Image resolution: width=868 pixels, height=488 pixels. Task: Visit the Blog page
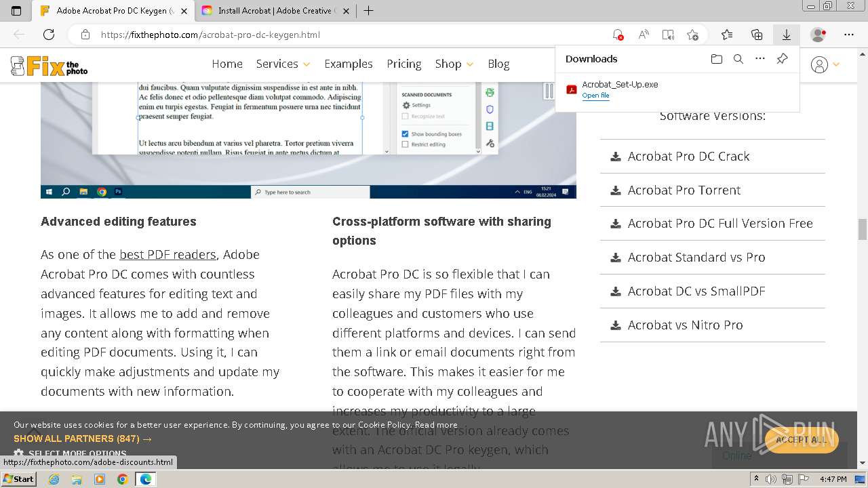(x=498, y=64)
